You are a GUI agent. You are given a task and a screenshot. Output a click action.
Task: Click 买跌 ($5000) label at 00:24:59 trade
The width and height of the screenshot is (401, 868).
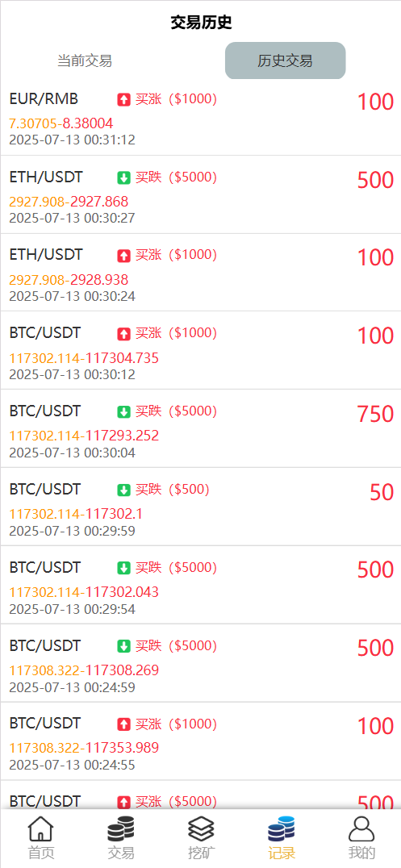point(176,645)
